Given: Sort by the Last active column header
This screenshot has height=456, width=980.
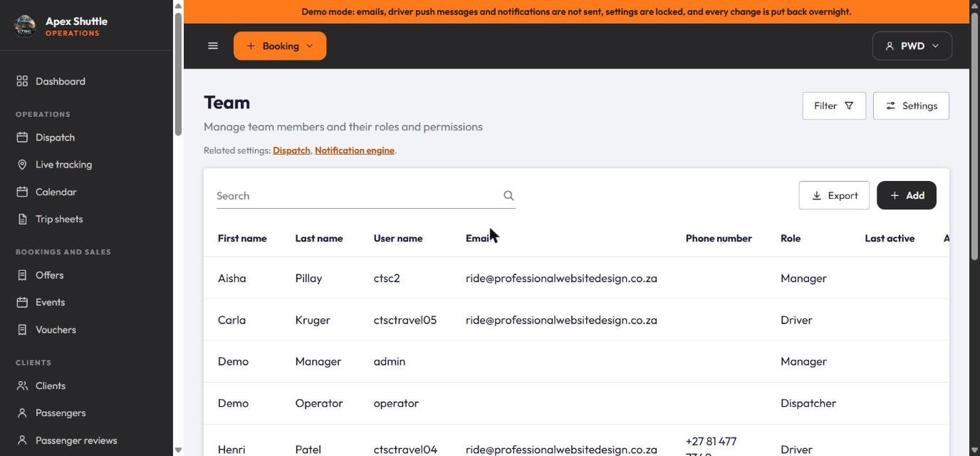Looking at the screenshot, I should [890, 238].
